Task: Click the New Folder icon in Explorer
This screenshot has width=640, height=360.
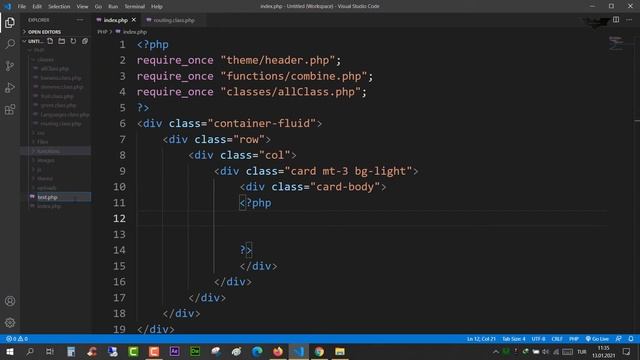Action: pos(62,41)
